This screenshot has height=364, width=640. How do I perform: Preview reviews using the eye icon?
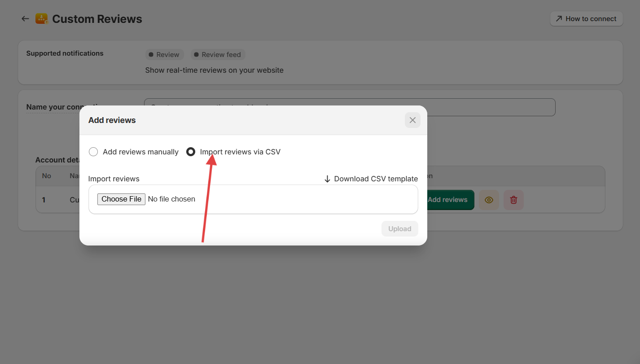coord(489,200)
